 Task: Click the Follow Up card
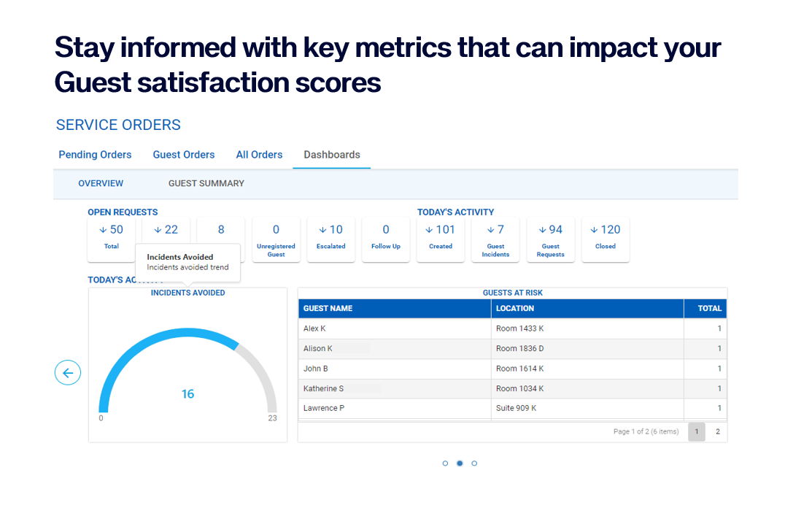pyautogui.click(x=386, y=239)
